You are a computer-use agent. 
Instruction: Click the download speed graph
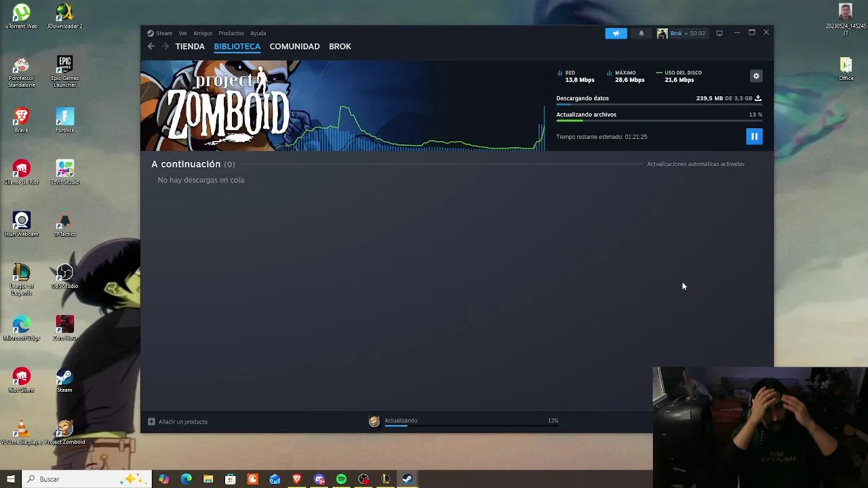click(420, 127)
